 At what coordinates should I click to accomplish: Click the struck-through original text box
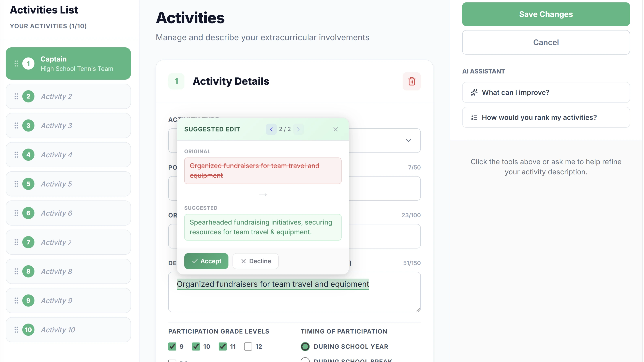263,171
